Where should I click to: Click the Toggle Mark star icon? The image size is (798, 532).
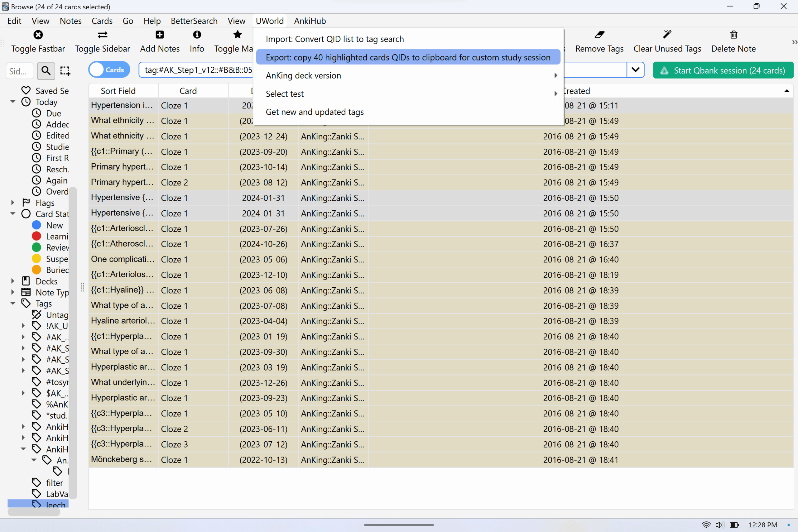(238, 35)
